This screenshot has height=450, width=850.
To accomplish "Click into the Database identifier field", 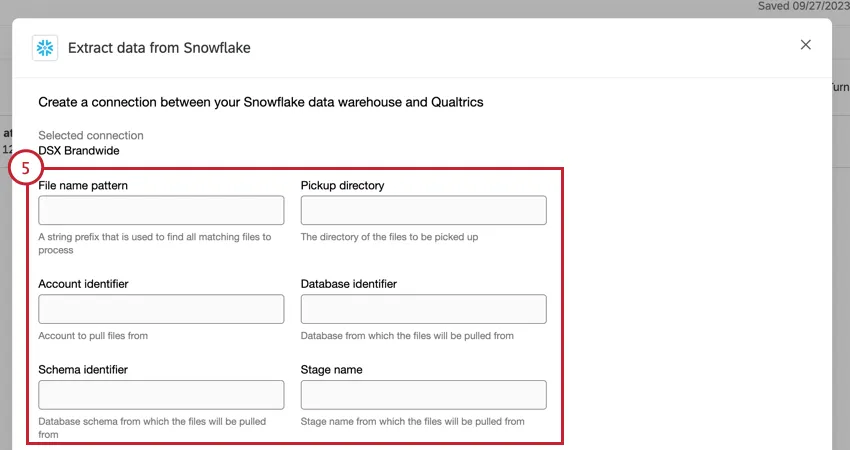I will 423,309.
